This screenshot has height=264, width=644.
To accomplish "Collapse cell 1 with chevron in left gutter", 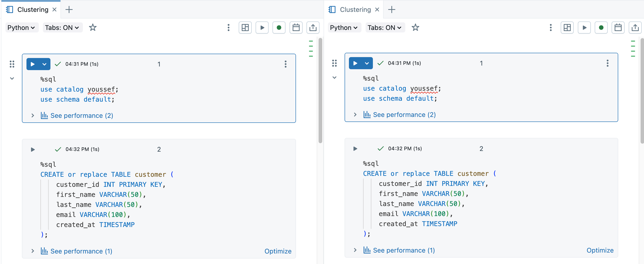I will point(12,78).
